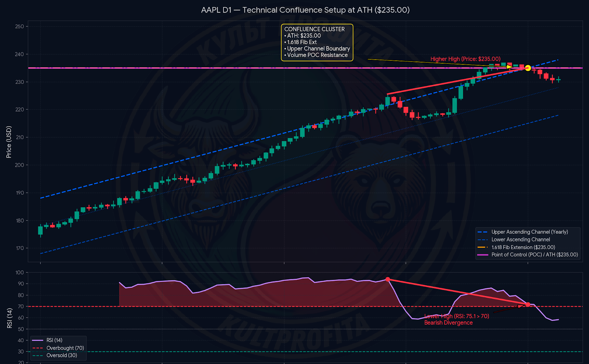Click the 250 price axis tick label
The height and width of the screenshot is (364, 589).
(x=20, y=26)
